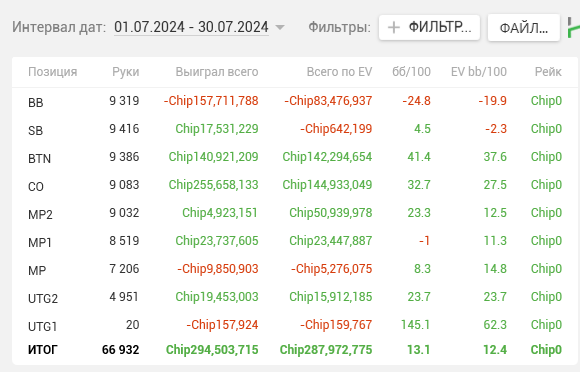Click the green chart icon at top right
Image resolution: width=580 pixels, height=372 pixels.
(574, 28)
